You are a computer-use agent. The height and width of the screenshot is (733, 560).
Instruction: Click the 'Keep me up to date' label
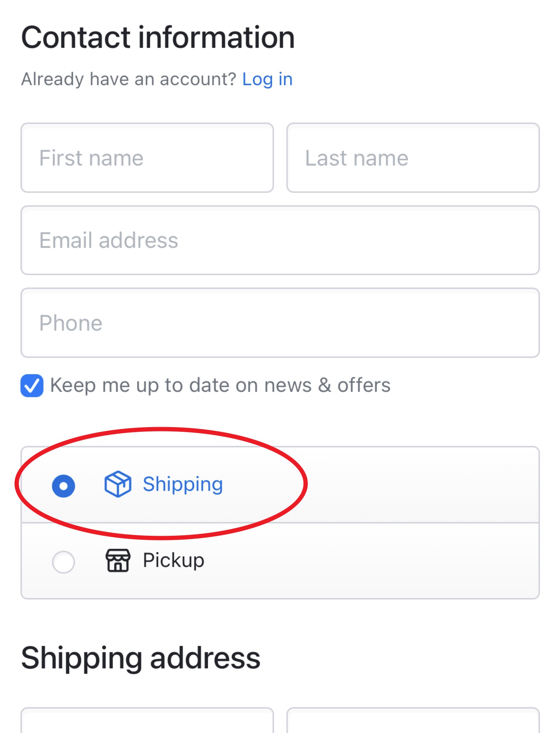tap(220, 386)
